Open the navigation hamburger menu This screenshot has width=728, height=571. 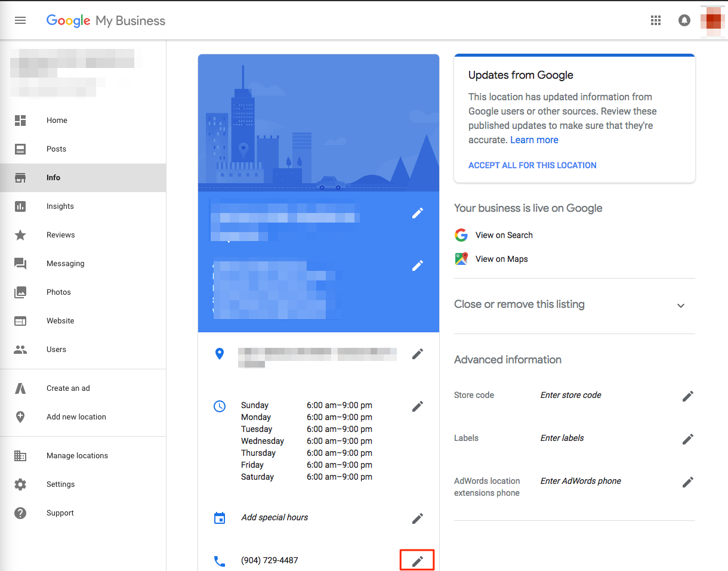coord(20,20)
